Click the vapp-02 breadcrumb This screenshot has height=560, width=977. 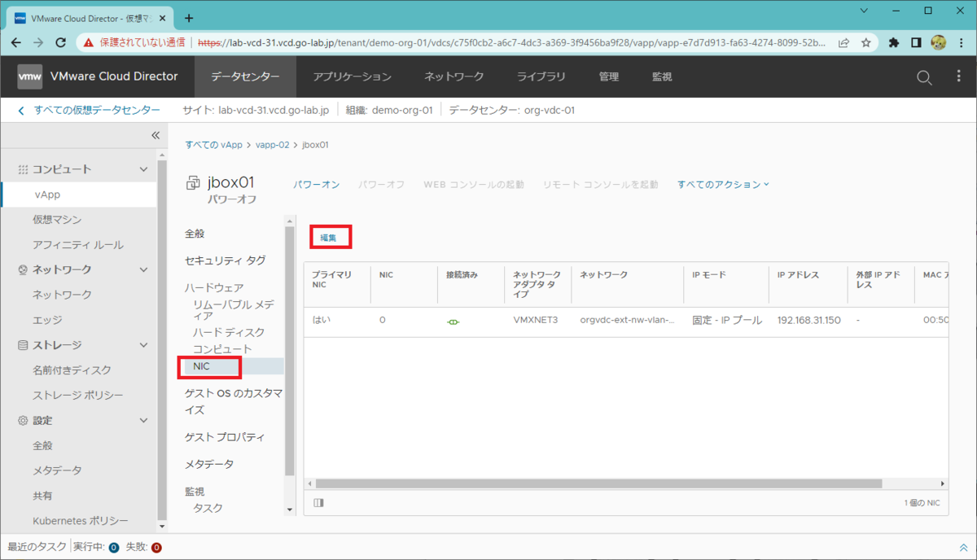coord(273,145)
